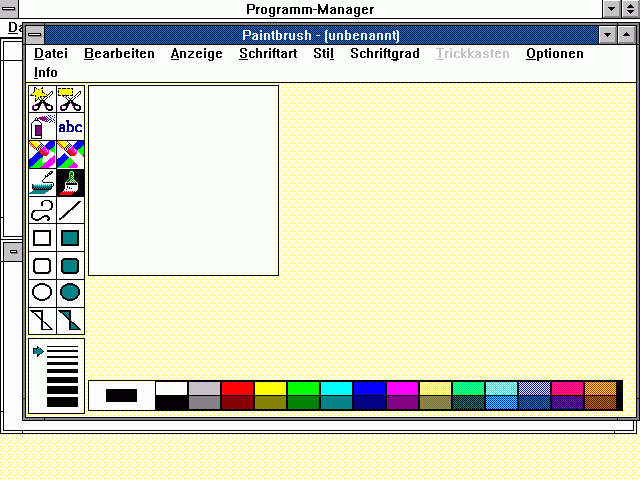
Task: Pick the olive color swatch
Action: point(271,402)
